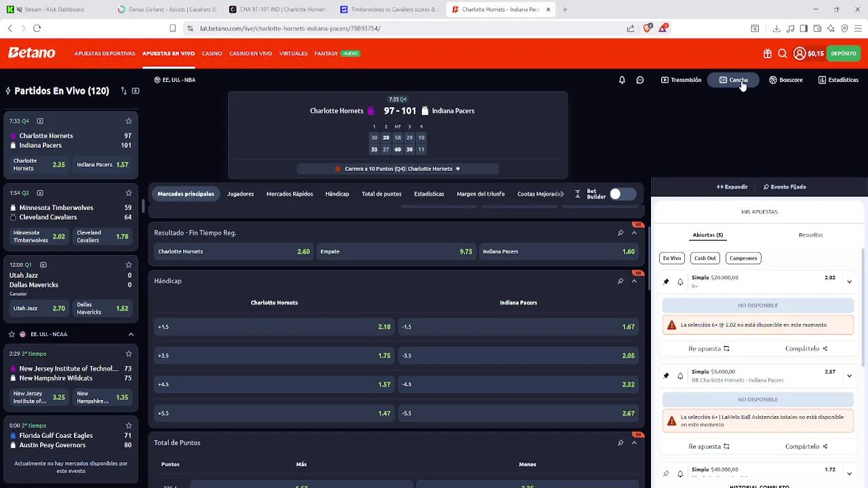The width and height of the screenshot is (868, 488).
Task: Click pin icon on the $20.000,00 simple bet
Action: coord(666,281)
